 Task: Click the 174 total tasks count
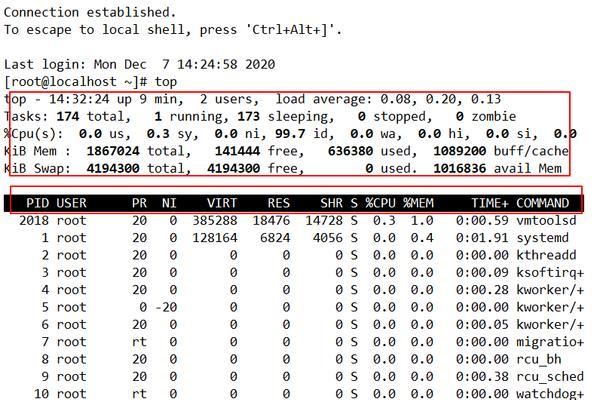(68, 116)
